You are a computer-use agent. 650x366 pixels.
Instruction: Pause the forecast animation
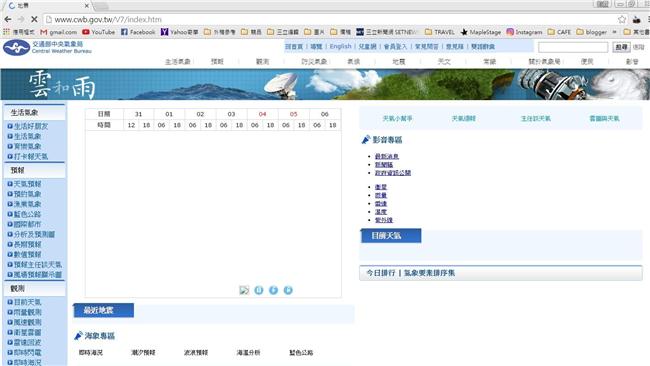(259, 290)
